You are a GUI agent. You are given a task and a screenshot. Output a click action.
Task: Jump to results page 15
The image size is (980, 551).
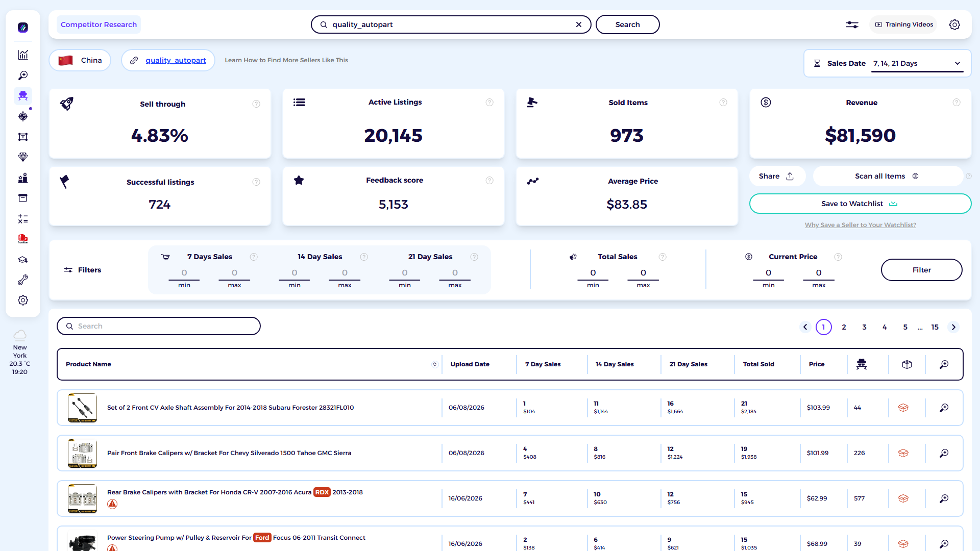(x=935, y=327)
